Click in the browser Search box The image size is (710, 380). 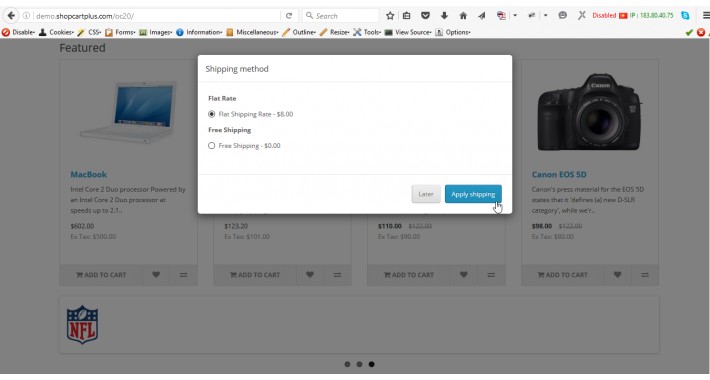click(x=341, y=16)
